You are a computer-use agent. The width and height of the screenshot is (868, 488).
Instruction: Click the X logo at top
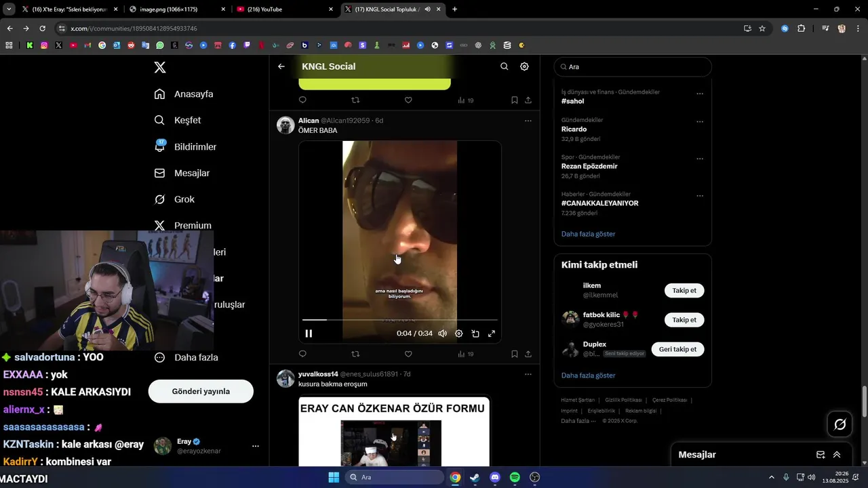[x=159, y=67]
